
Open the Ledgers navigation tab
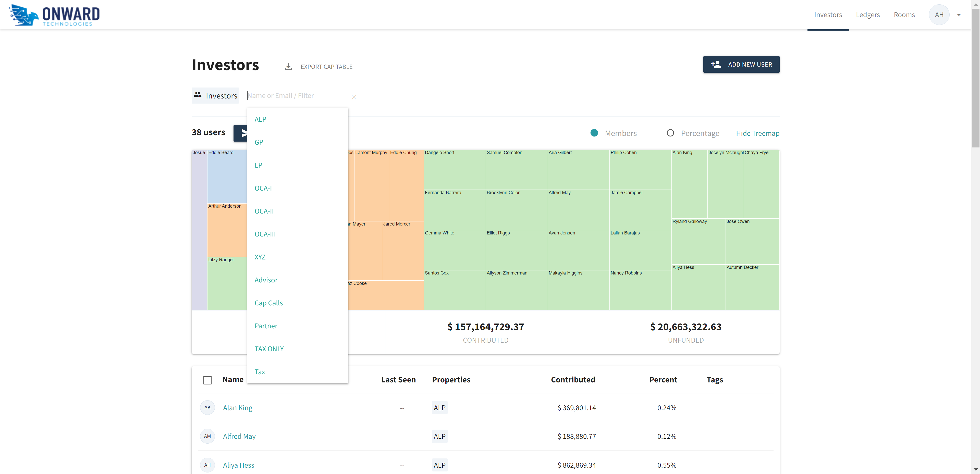tap(868, 15)
